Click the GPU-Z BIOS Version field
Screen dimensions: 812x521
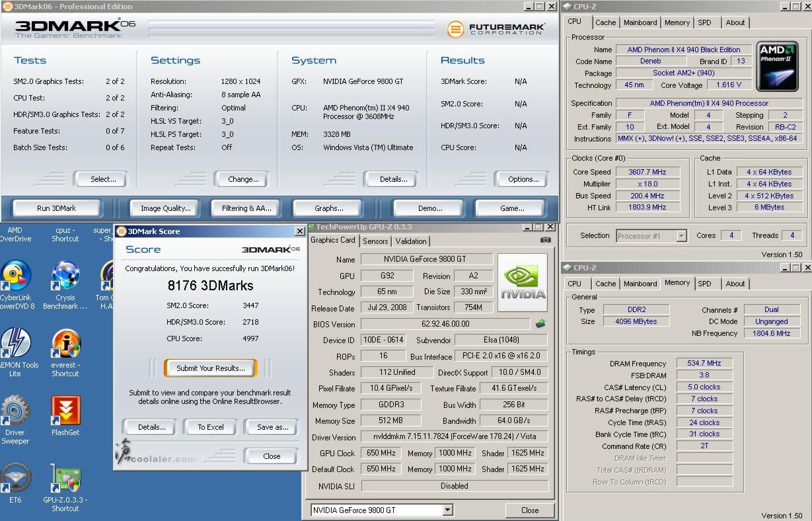pos(445,324)
